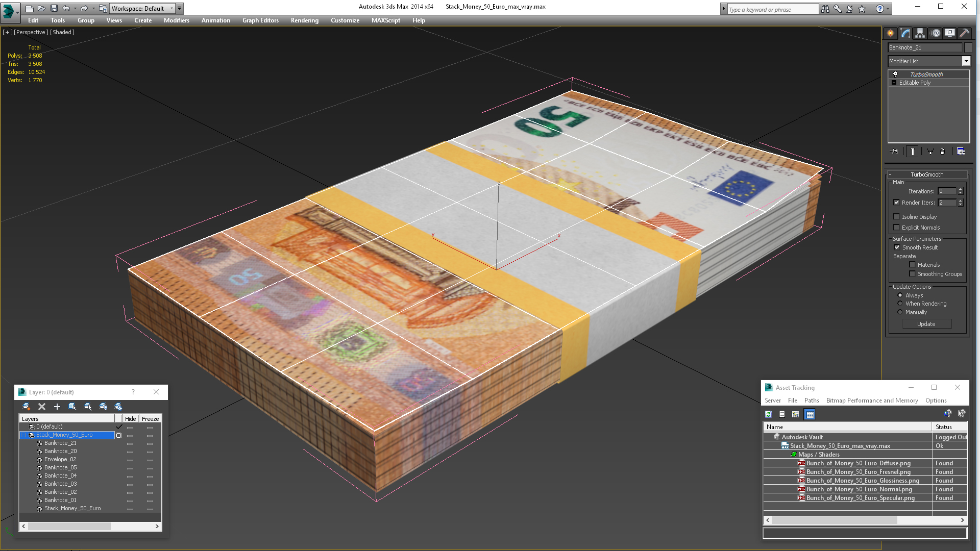Open the Motion command panel tab

(935, 33)
